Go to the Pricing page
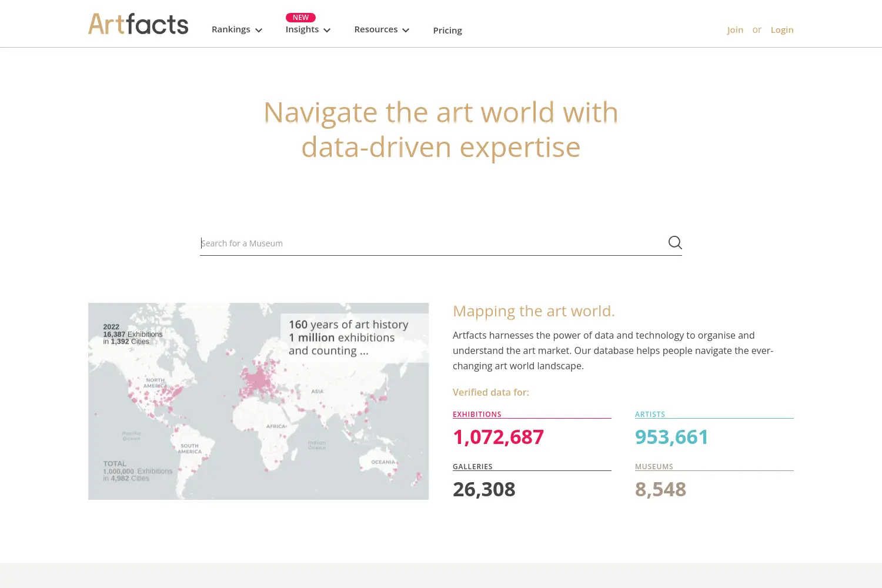The height and width of the screenshot is (588, 882). tap(447, 30)
